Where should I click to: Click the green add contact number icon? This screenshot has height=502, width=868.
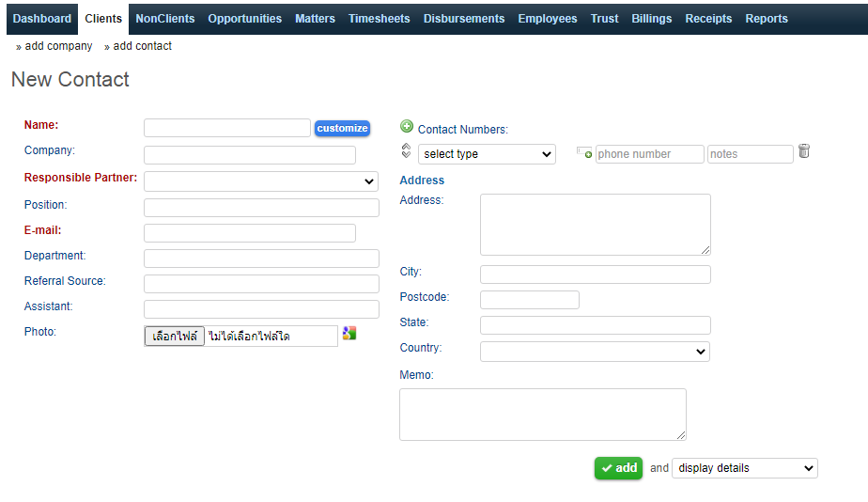click(407, 127)
